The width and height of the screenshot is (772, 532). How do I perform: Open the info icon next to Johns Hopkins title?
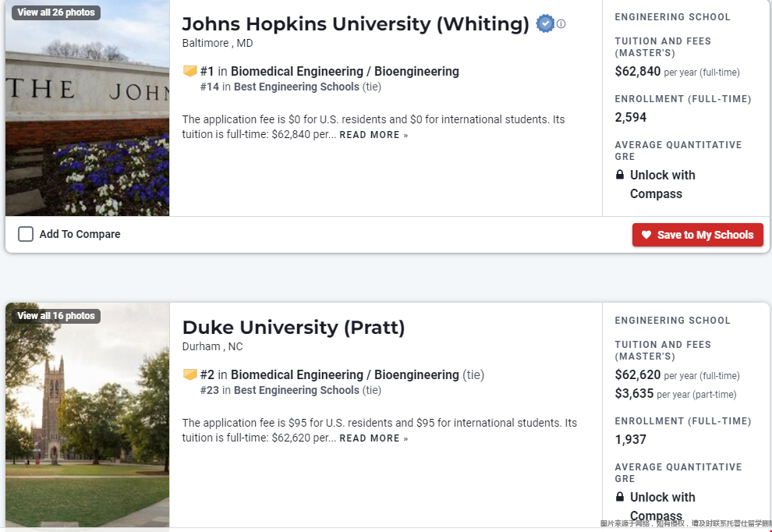click(561, 23)
